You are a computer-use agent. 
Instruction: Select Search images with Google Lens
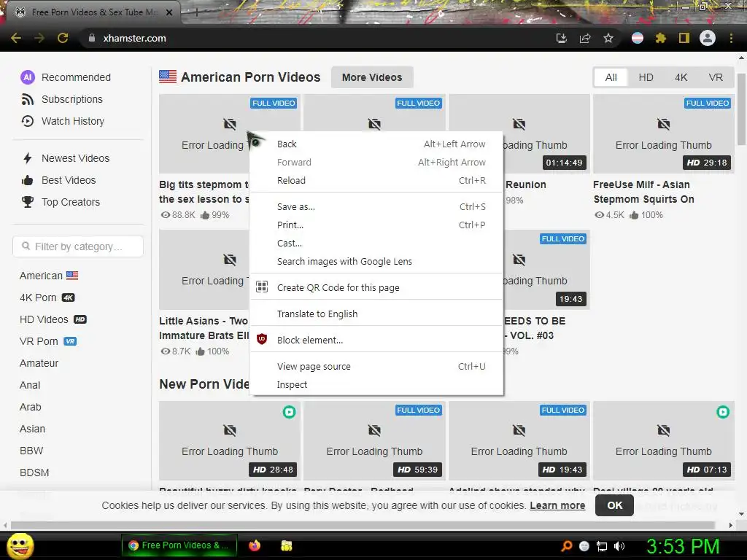point(376,262)
